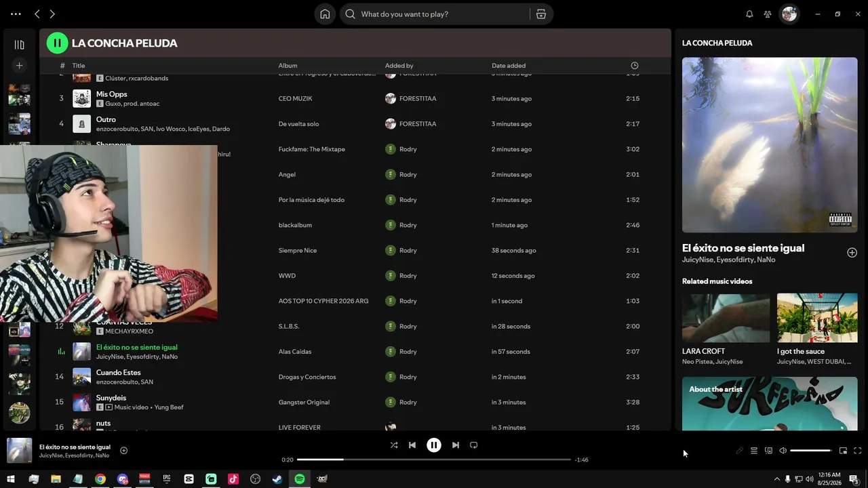
Task: Open About the artist card
Action: 770,403
